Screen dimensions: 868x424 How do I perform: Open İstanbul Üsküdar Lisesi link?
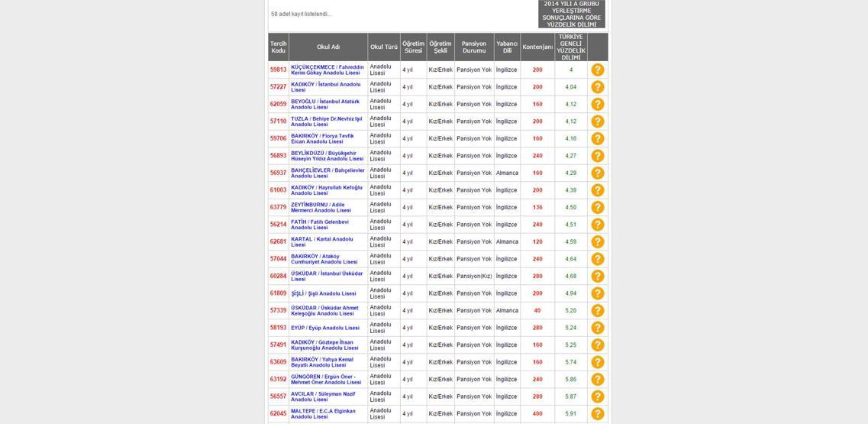coord(327,276)
